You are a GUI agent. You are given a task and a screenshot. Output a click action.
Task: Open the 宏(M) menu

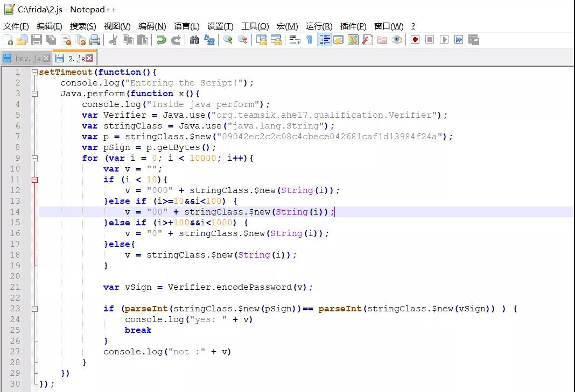[x=287, y=26]
